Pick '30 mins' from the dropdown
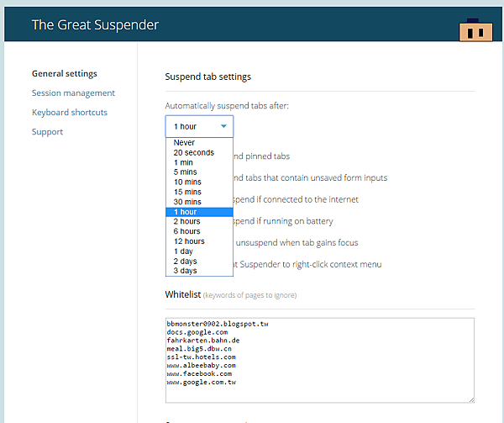 [x=187, y=202]
